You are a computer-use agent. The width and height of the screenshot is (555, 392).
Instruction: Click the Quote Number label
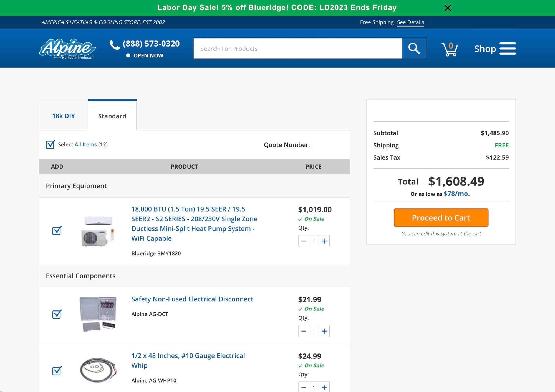(287, 145)
